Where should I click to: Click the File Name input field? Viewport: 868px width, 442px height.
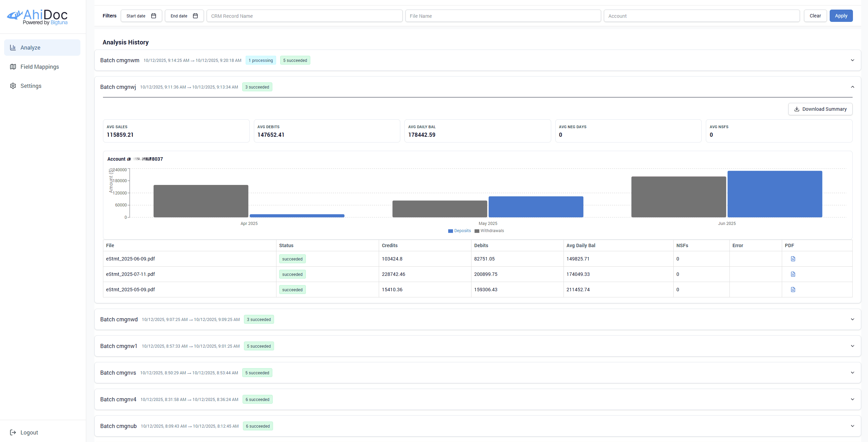click(x=503, y=16)
